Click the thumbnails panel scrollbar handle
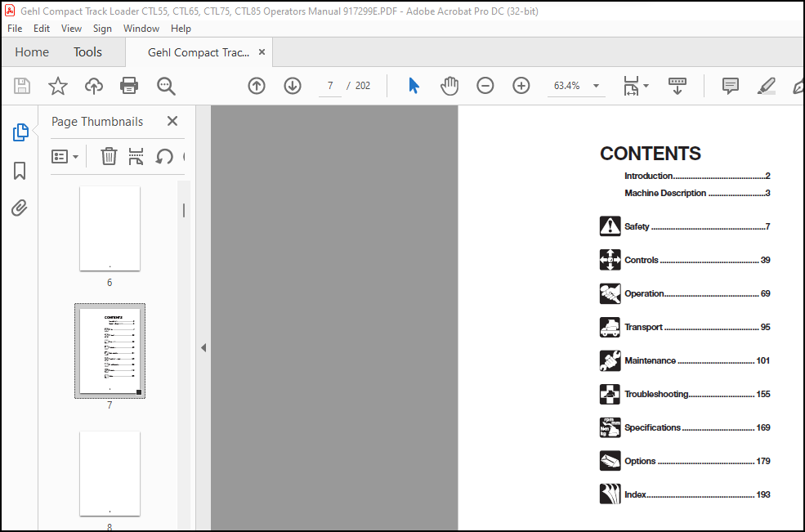This screenshot has width=805, height=532. tap(184, 210)
